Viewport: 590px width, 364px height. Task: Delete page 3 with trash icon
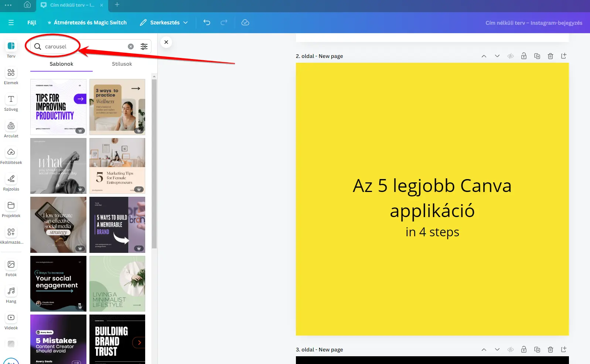(x=550, y=350)
